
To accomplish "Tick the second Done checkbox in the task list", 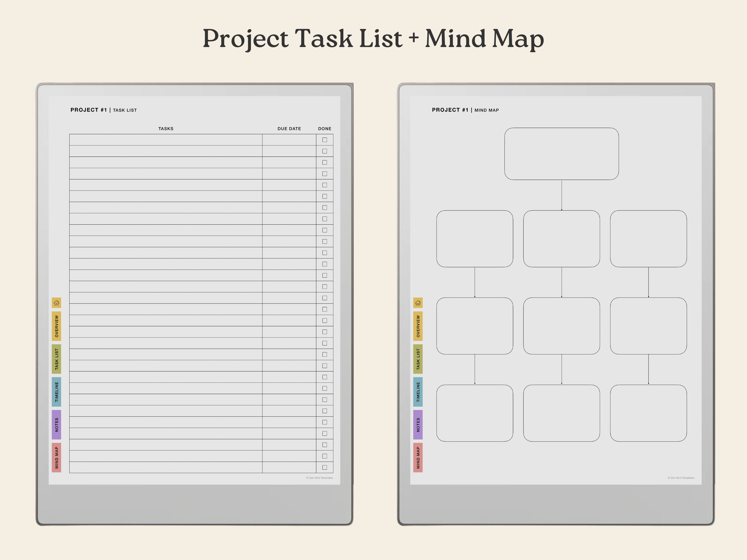I will [x=324, y=151].
